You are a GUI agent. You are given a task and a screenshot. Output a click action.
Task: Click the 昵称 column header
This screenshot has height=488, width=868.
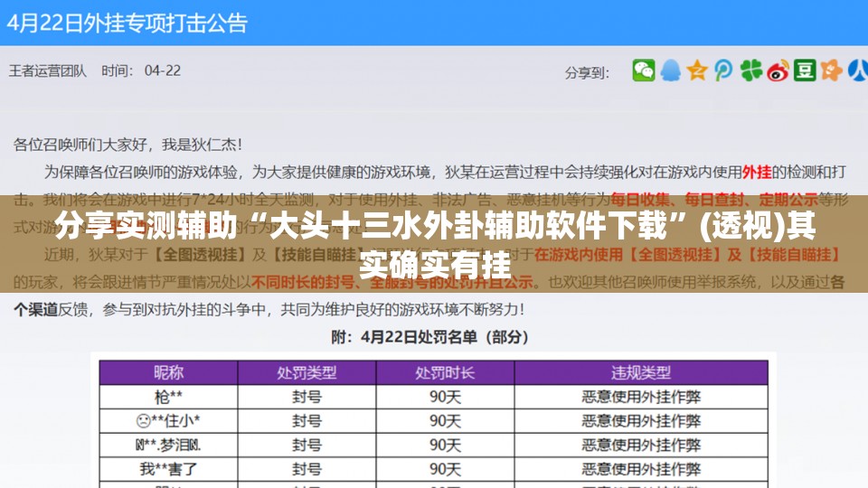(168, 372)
